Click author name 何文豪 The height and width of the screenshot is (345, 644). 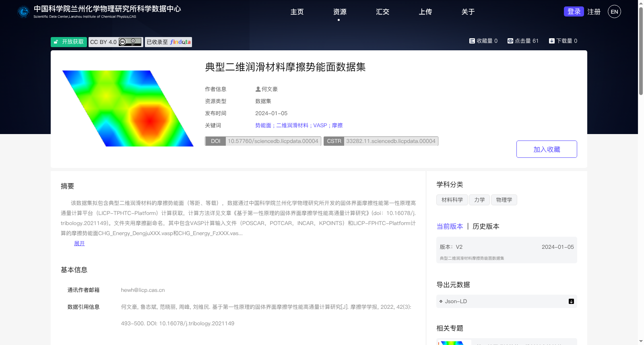(x=270, y=89)
